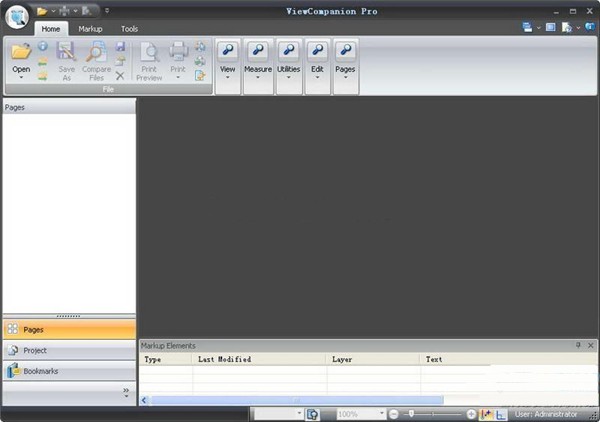This screenshot has width=600, height=422.
Task: Expand the Open dropdown arrow
Action: click(21, 78)
